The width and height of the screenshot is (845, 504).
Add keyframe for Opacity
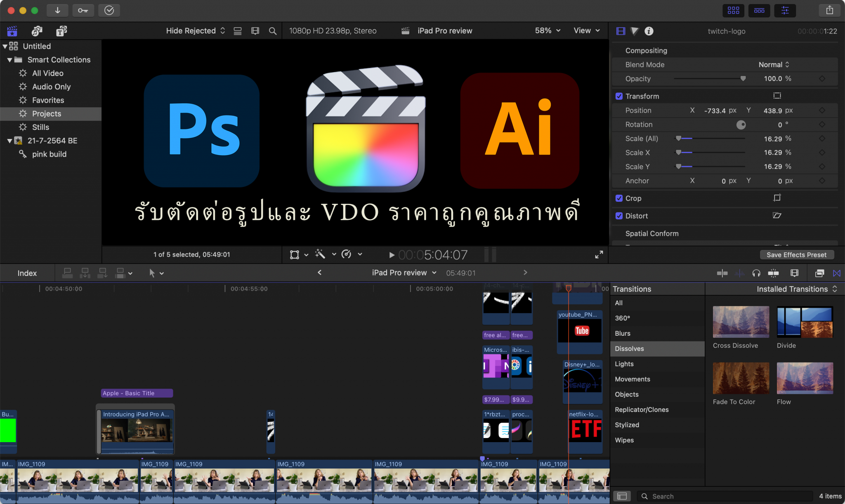pyautogui.click(x=822, y=78)
